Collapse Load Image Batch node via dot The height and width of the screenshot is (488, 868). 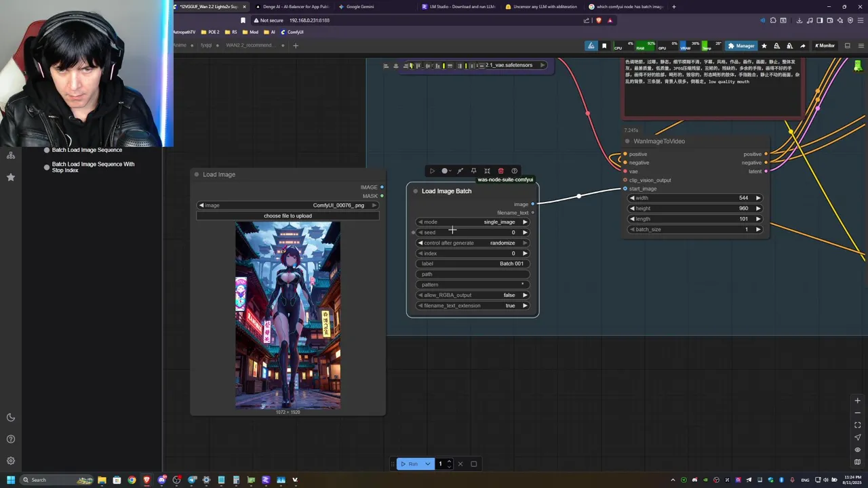[x=415, y=191]
